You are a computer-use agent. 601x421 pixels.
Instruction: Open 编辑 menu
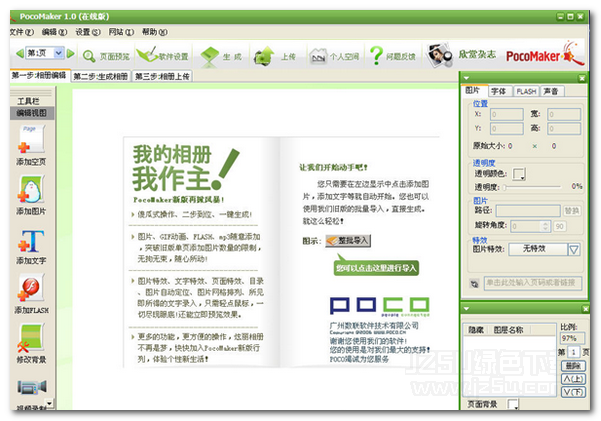tap(54, 32)
